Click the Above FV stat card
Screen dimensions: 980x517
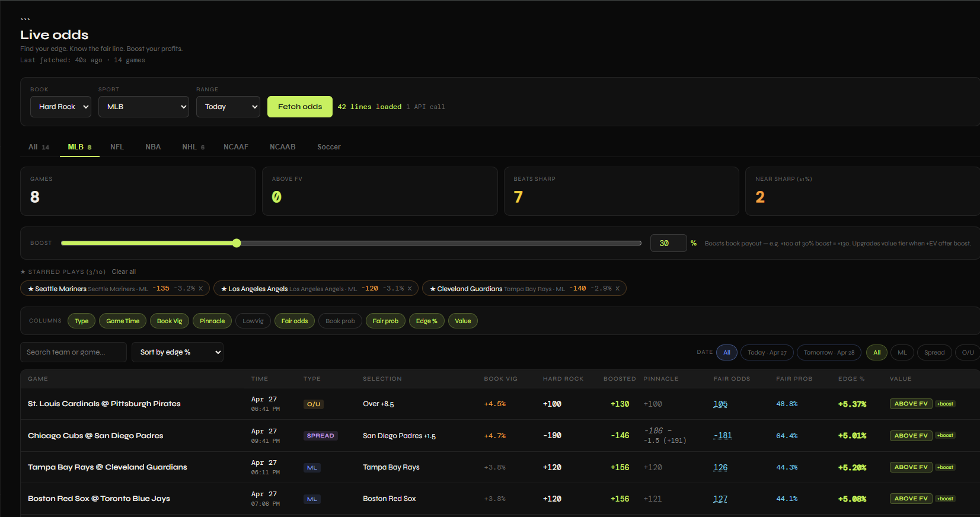(380, 191)
